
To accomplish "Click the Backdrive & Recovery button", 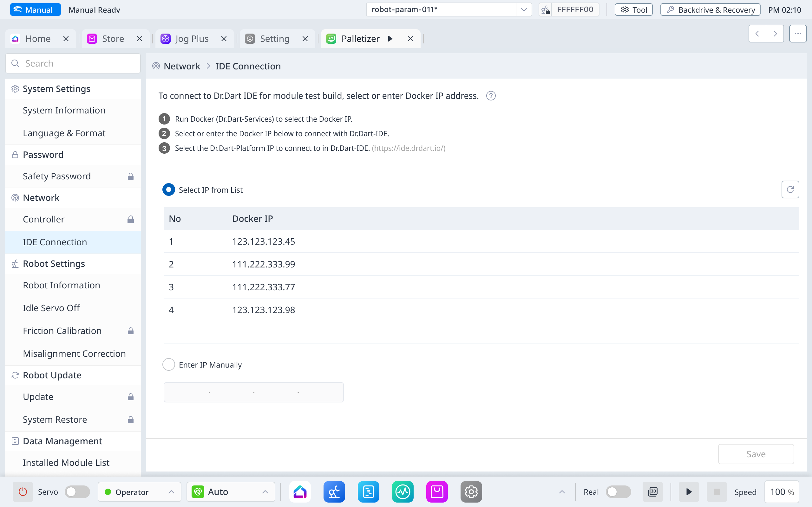I will pos(710,10).
